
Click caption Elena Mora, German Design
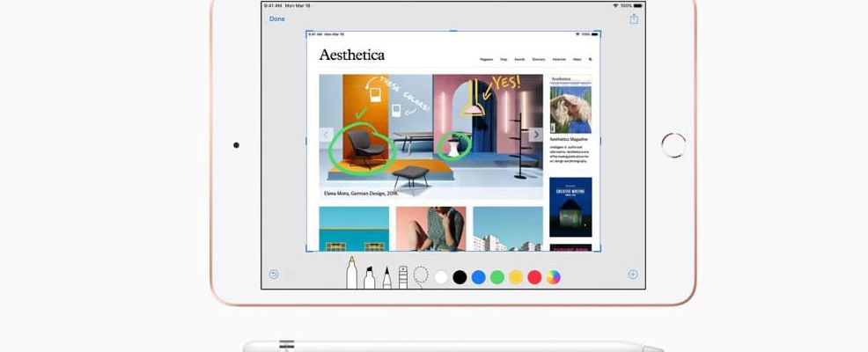361,194
